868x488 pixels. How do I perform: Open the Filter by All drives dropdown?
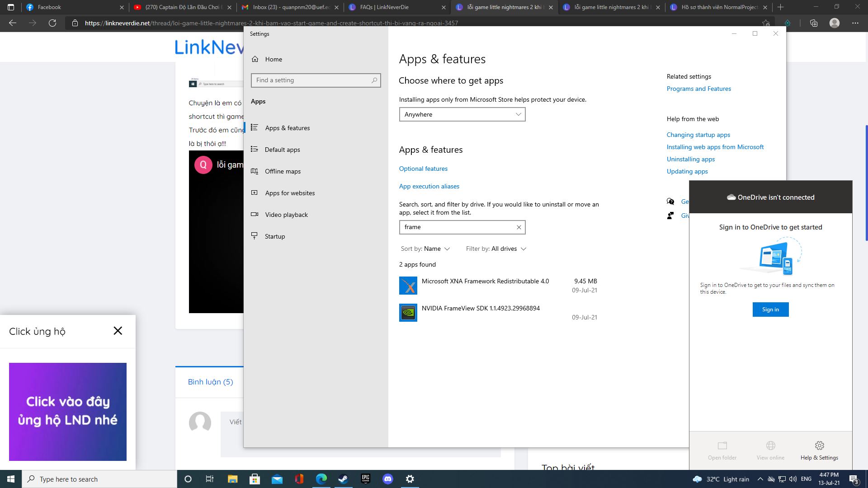pos(496,249)
